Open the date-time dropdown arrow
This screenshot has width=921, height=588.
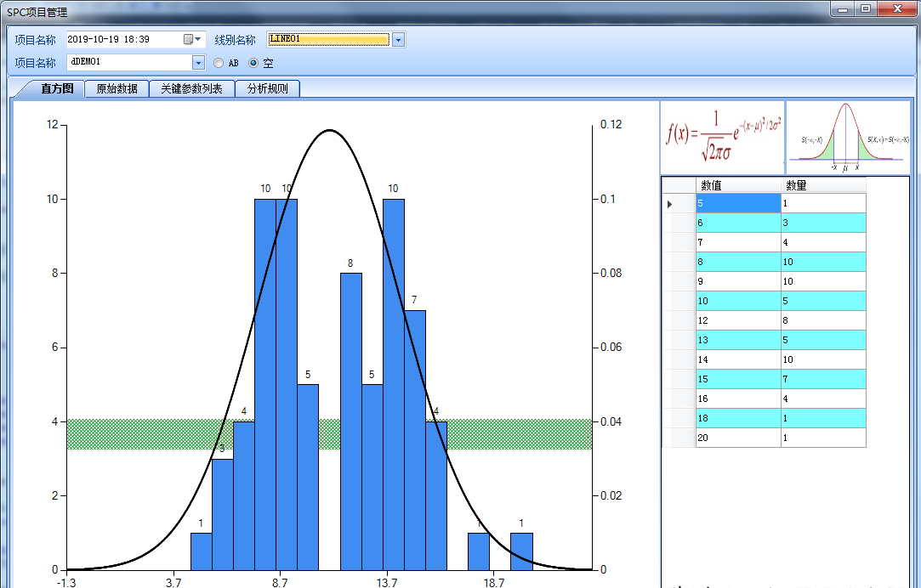(x=199, y=39)
